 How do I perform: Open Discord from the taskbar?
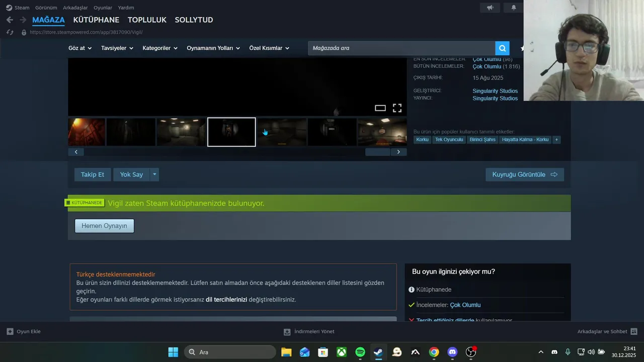point(452,352)
